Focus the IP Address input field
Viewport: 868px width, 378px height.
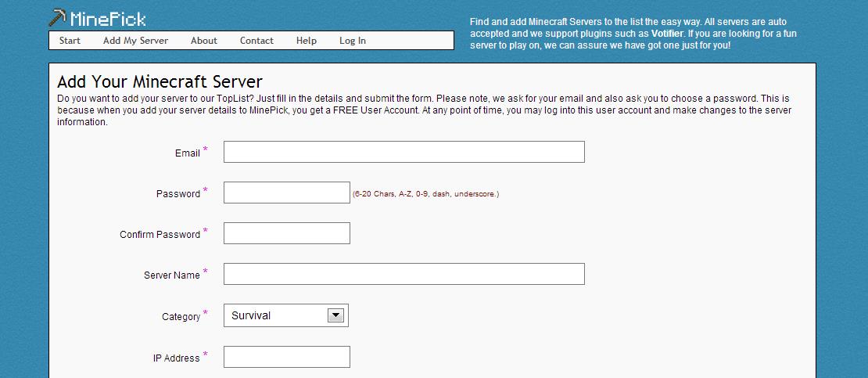pyautogui.click(x=286, y=357)
